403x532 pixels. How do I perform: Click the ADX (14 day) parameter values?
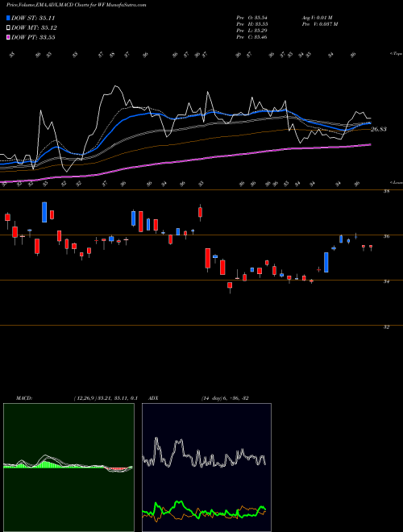225,398
